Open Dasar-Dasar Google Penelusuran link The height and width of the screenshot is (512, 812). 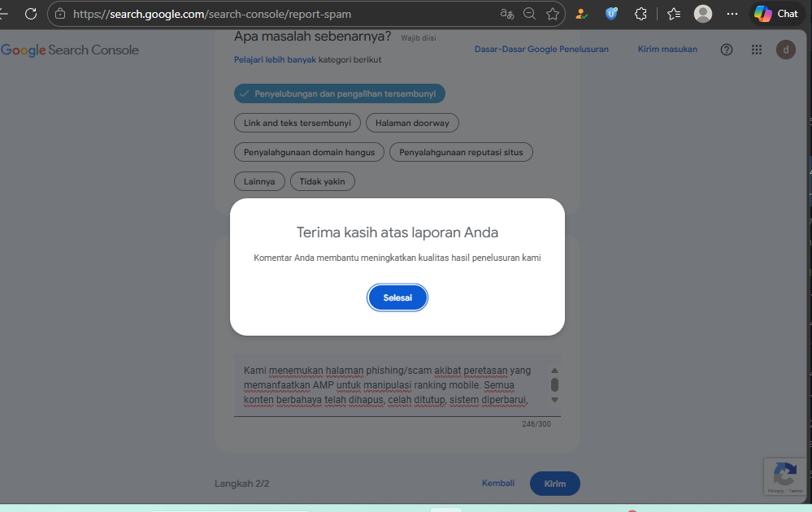pyautogui.click(x=541, y=50)
